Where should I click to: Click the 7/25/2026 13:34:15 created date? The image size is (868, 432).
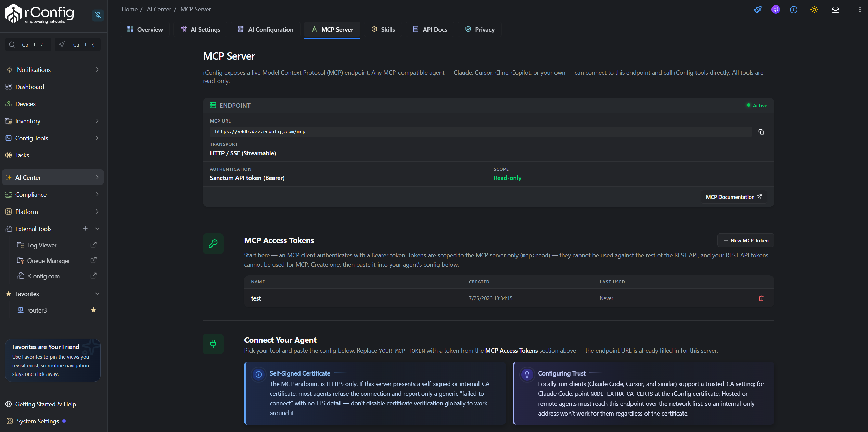[x=490, y=298]
